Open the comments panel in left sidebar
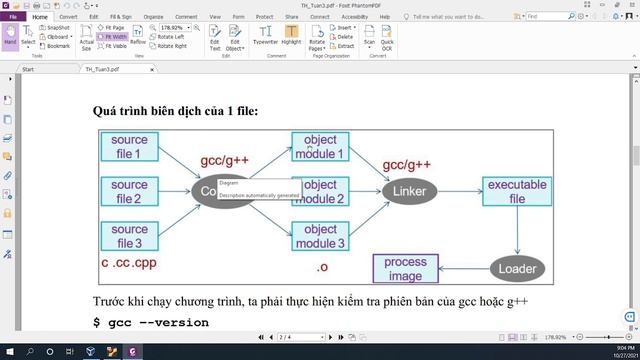The height and width of the screenshot is (360, 640). 7,157
